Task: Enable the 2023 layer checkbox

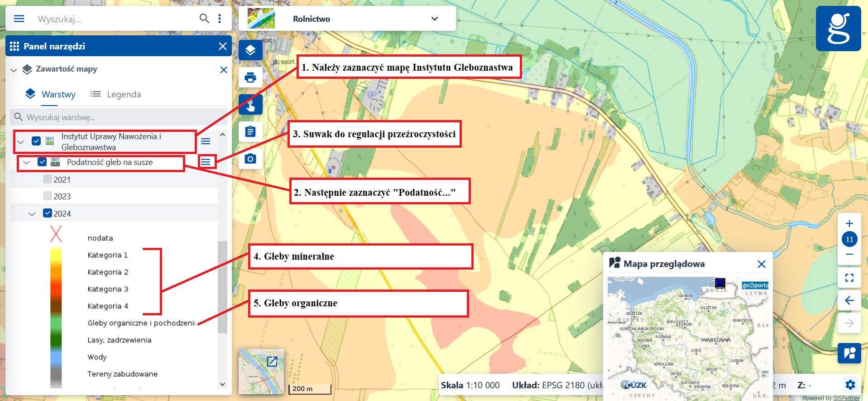Action: pyautogui.click(x=48, y=196)
